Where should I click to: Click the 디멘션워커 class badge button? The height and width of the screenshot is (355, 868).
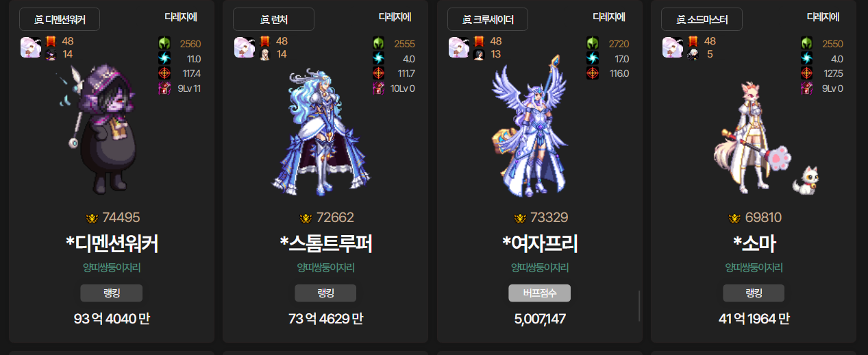[60, 19]
